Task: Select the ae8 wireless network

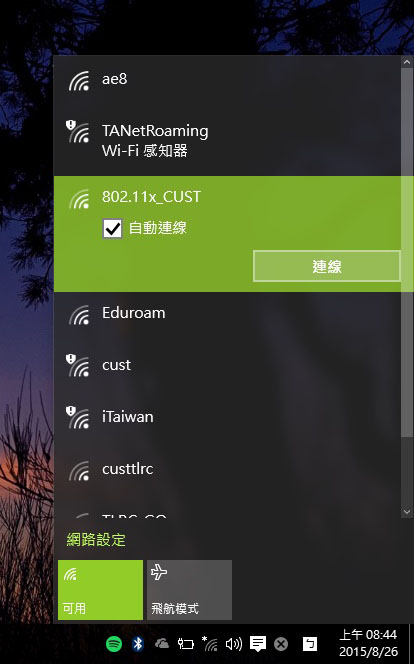Action: click(227, 80)
